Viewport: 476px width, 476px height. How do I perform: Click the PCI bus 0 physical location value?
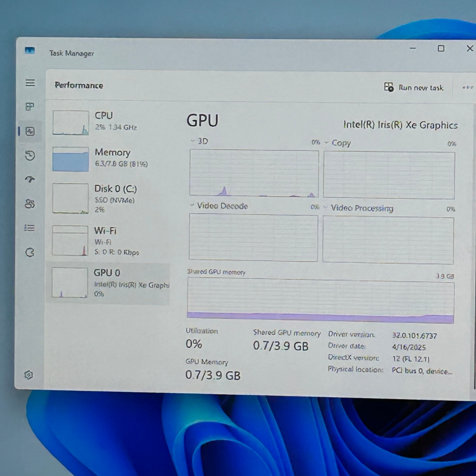coord(422,371)
